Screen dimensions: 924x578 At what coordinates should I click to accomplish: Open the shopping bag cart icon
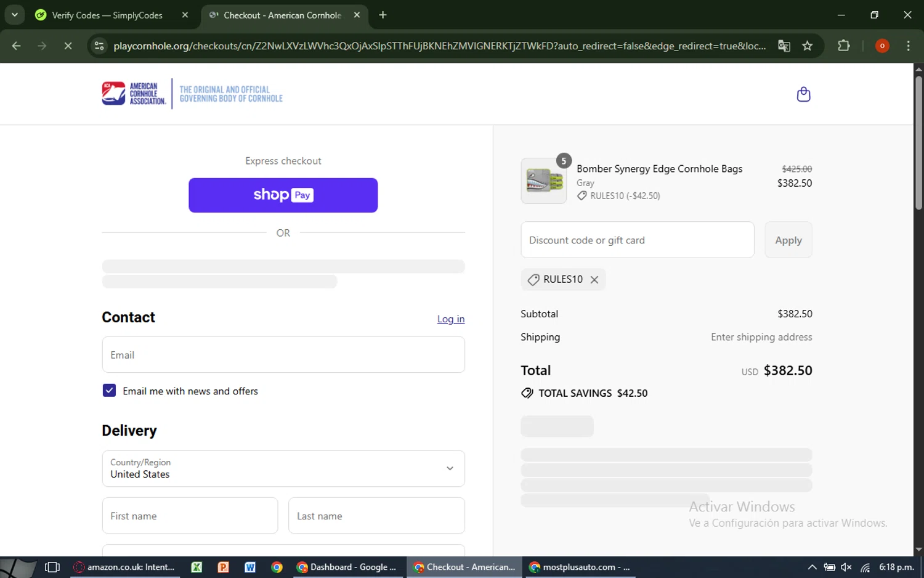(x=803, y=94)
